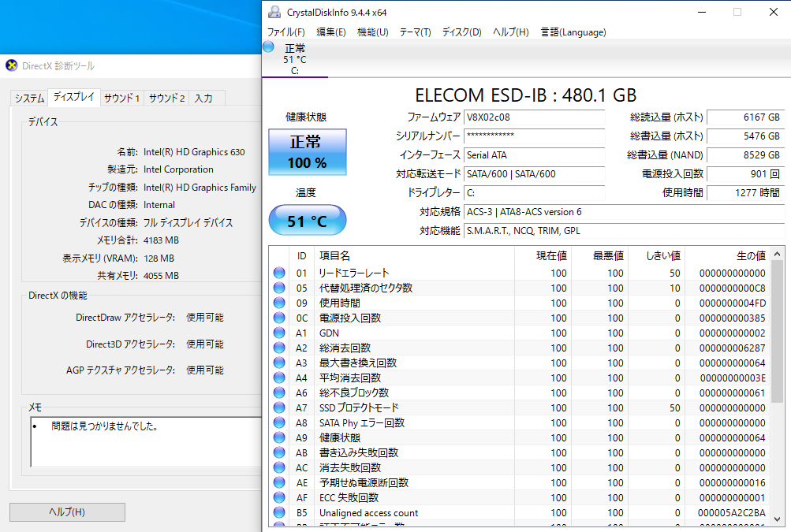Click power on count value 901 回

[x=745, y=174]
